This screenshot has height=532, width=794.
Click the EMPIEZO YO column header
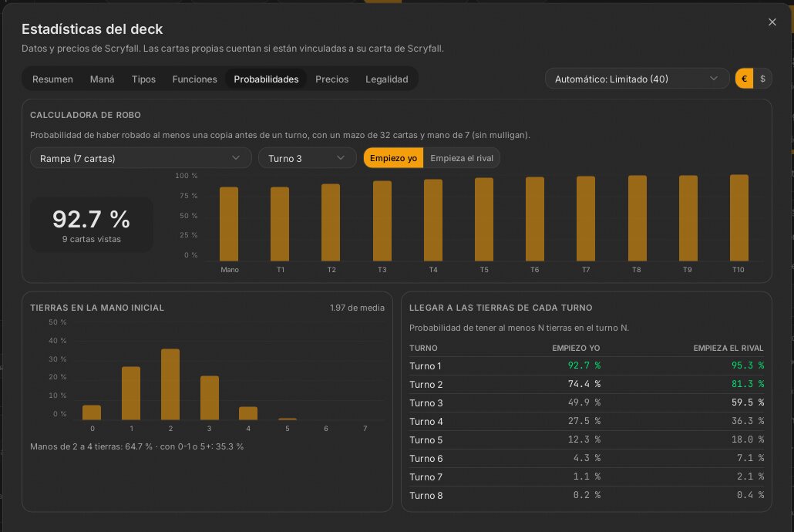576,348
